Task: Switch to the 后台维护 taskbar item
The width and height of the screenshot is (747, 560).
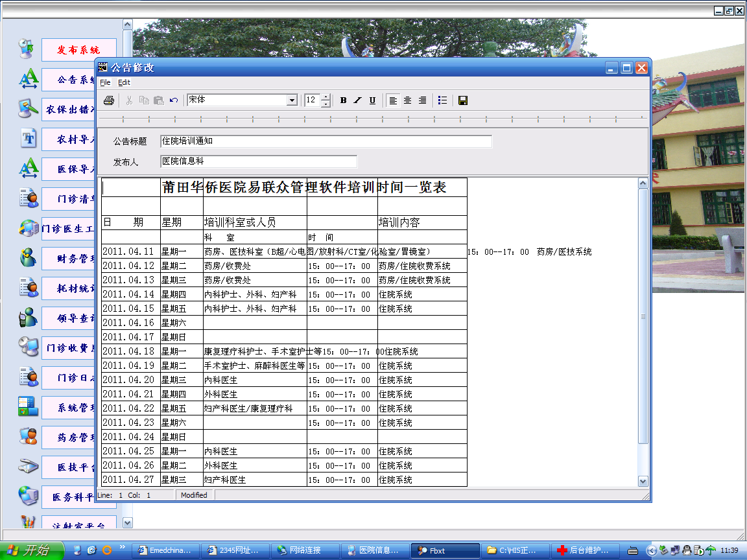Action: (585, 550)
